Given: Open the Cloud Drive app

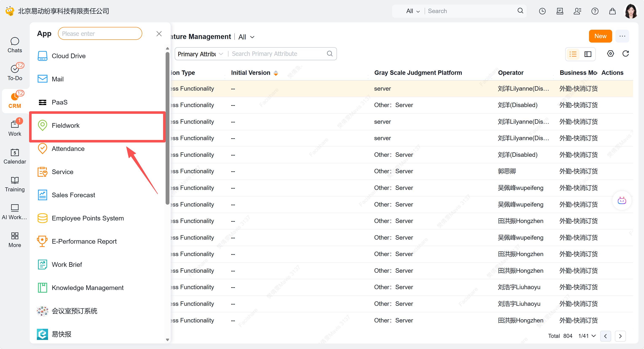Looking at the screenshot, I should 68,56.
